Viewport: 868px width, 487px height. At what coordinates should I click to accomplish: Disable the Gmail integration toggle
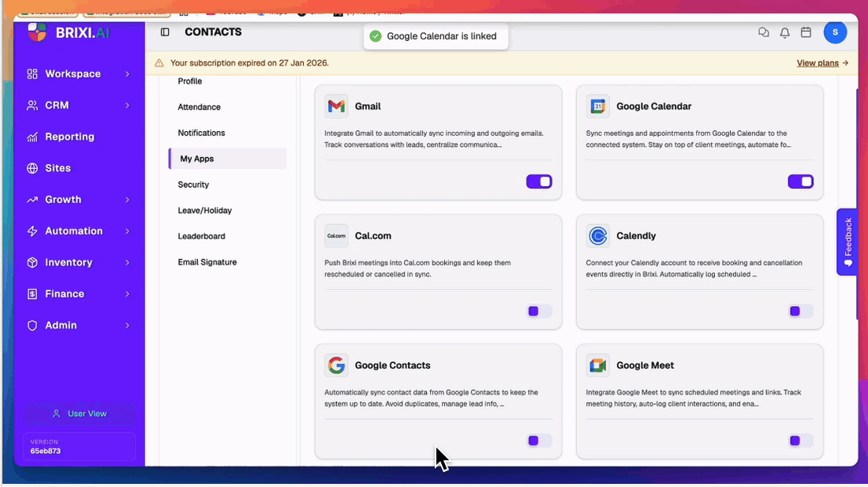click(539, 182)
